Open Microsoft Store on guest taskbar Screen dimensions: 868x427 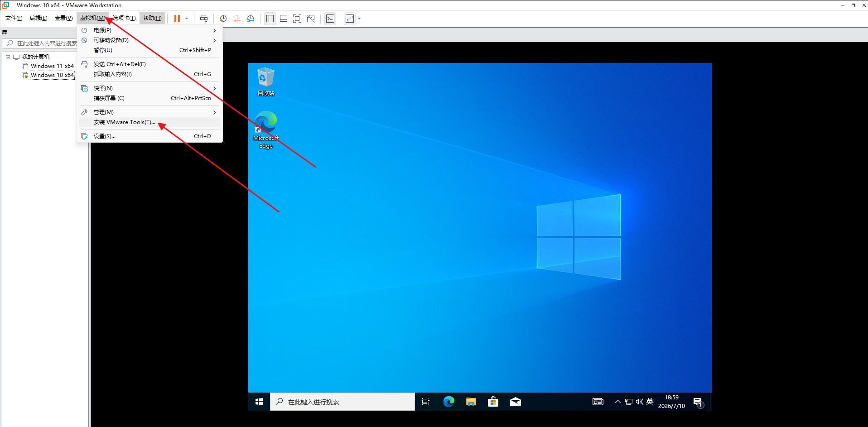[493, 402]
